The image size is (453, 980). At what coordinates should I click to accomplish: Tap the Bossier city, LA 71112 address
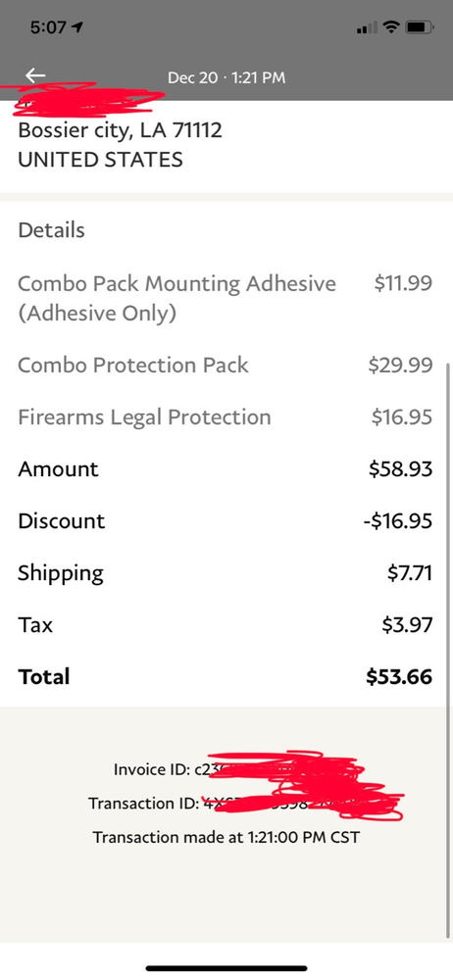(121, 130)
